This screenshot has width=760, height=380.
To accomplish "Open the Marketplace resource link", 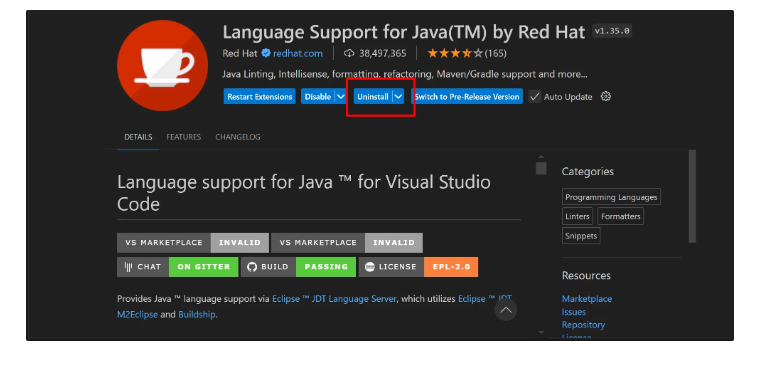I will pyautogui.click(x=586, y=299).
